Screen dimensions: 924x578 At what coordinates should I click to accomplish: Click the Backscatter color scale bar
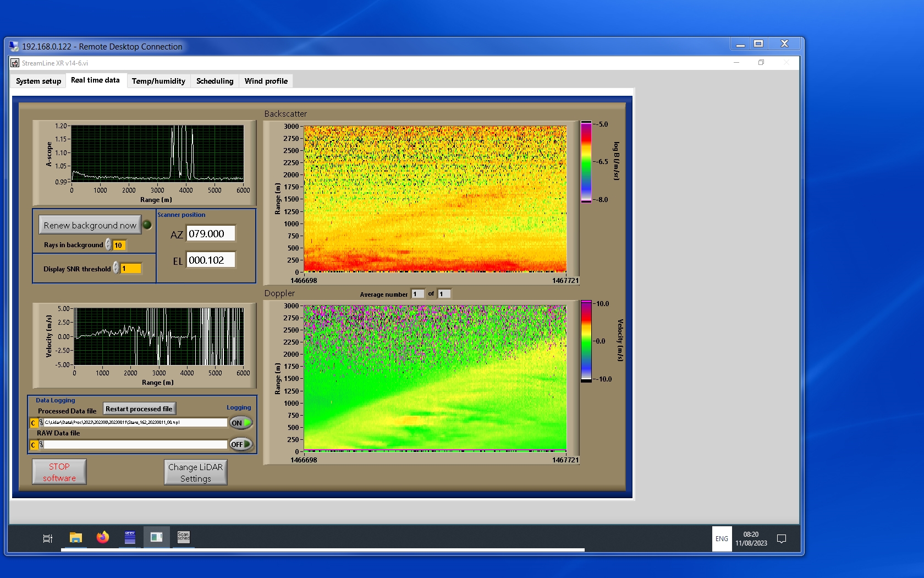pyautogui.click(x=586, y=162)
